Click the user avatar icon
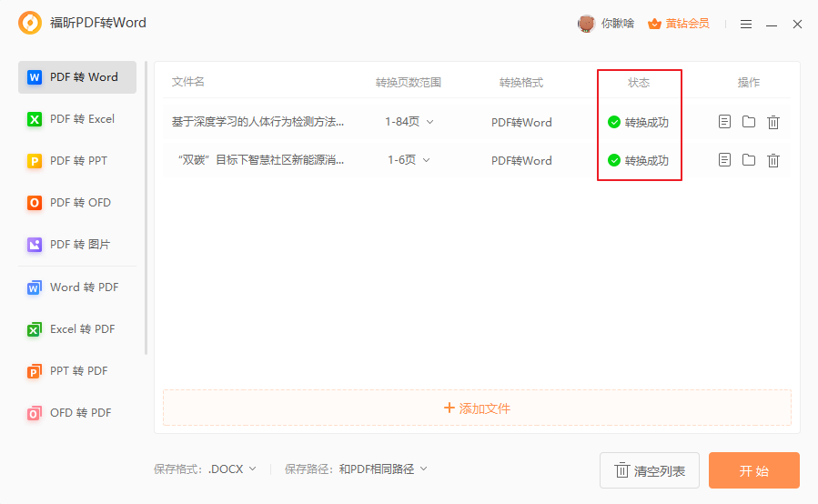This screenshot has width=818, height=504. [x=586, y=24]
